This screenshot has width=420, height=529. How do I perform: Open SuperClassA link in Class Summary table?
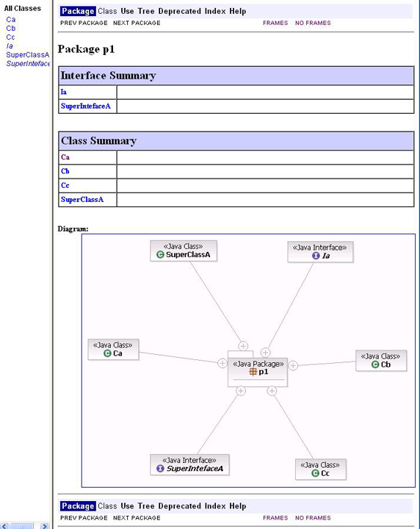click(82, 200)
